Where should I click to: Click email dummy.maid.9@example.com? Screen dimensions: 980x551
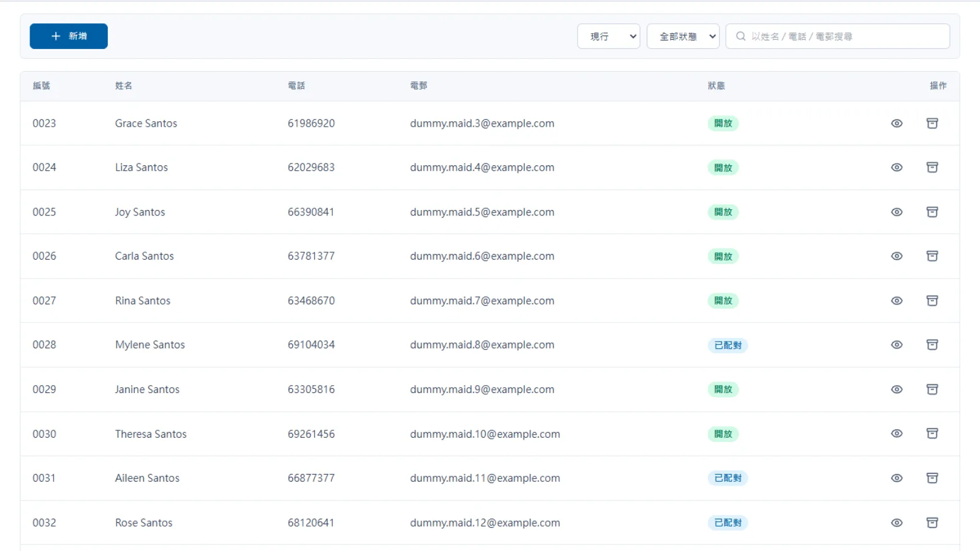pos(482,389)
